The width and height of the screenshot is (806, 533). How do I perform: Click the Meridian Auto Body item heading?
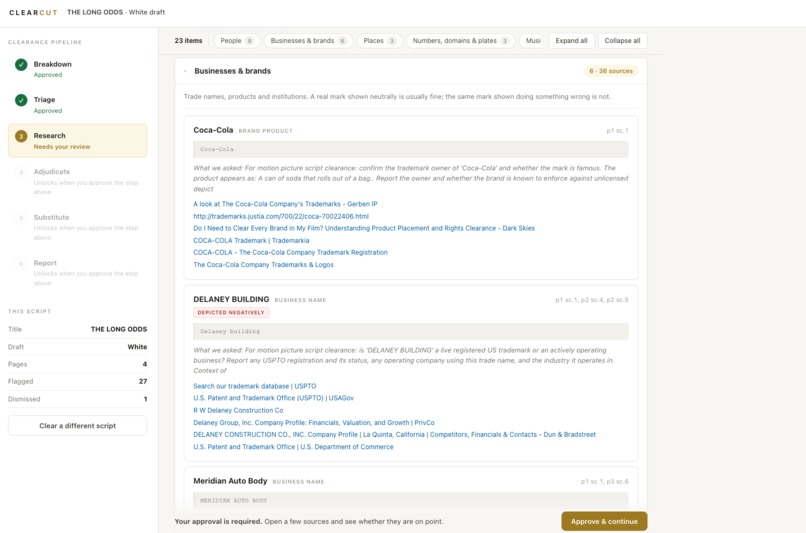coord(230,481)
